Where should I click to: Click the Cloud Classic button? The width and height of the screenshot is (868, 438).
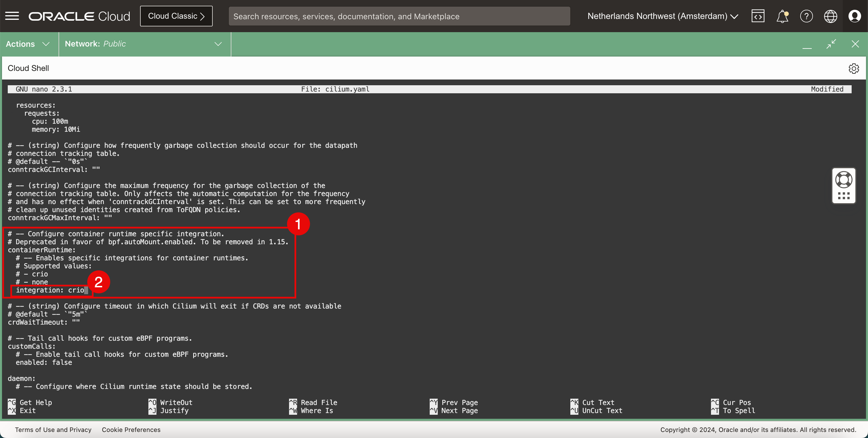176,16
